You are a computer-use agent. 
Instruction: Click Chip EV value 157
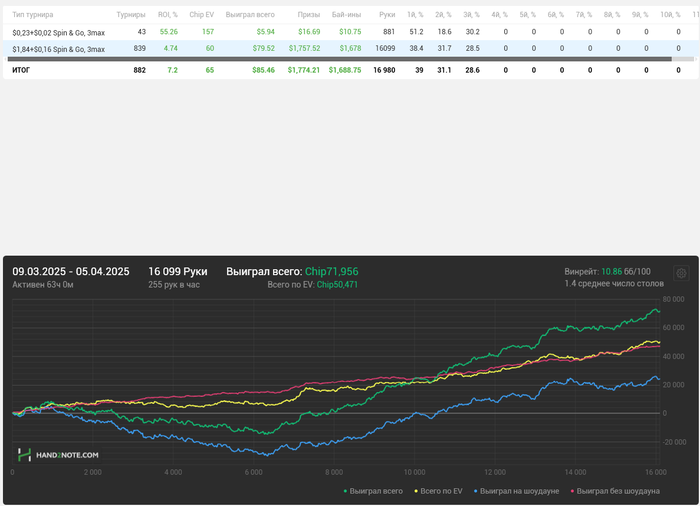(x=208, y=32)
